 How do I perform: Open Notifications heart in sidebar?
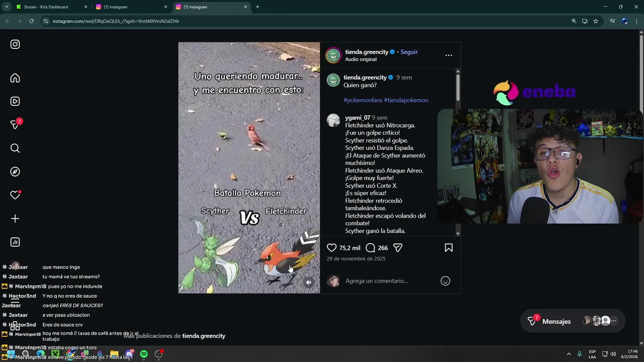click(15, 195)
